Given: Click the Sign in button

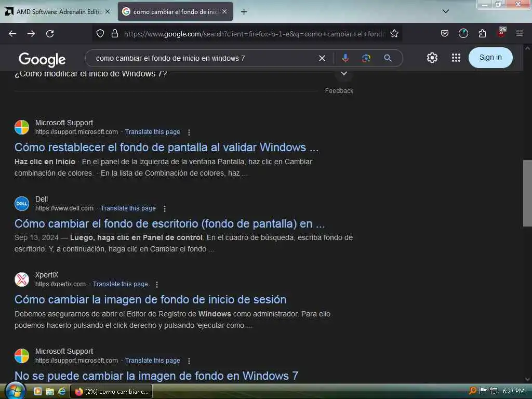Looking at the screenshot, I should tap(490, 58).
